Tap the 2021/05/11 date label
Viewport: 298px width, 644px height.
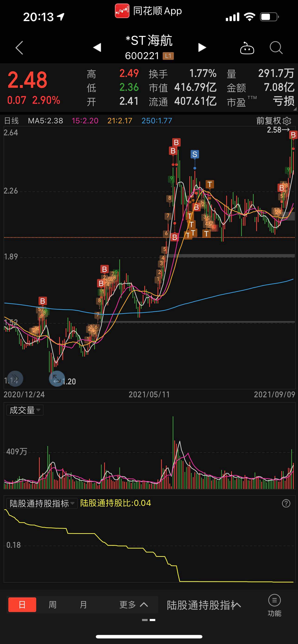[149, 395]
